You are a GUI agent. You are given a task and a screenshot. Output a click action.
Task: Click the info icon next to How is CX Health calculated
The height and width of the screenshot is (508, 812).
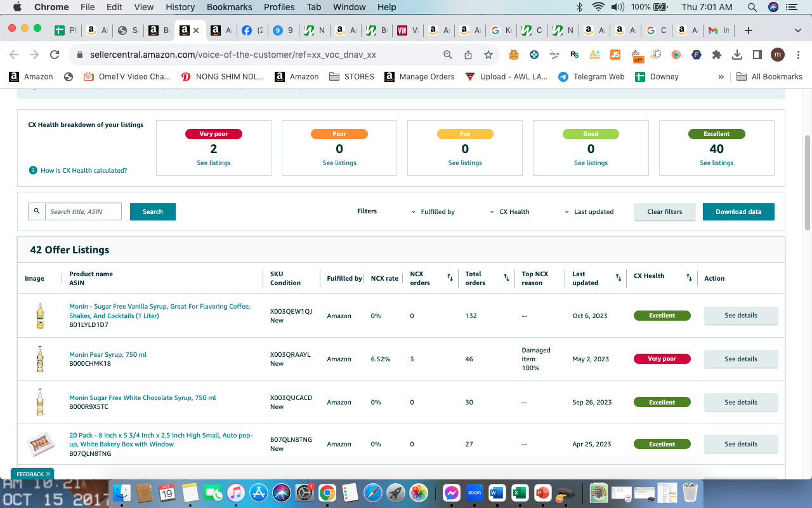click(33, 170)
